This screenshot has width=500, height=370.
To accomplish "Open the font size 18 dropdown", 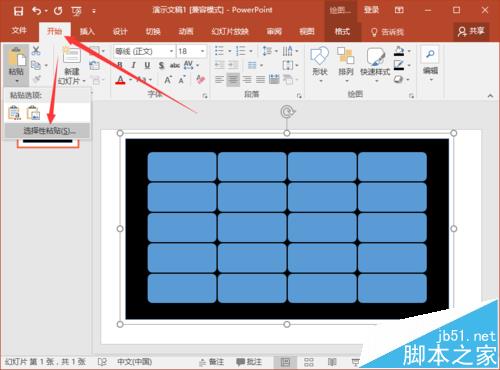I will coord(202,51).
